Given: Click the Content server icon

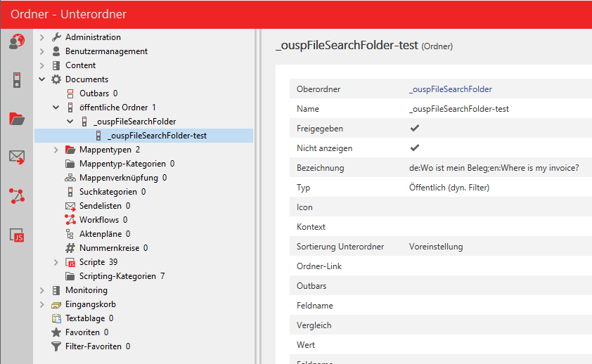Looking at the screenshot, I should 56,65.
